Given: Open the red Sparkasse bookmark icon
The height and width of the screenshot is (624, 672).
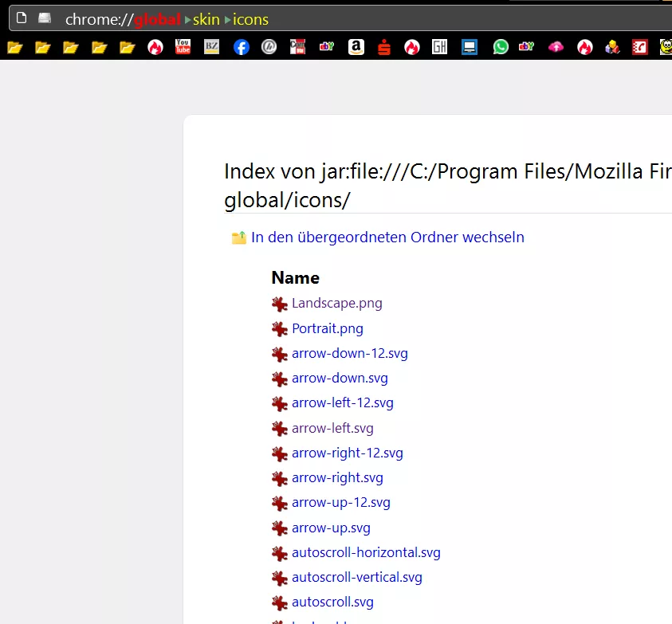Looking at the screenshot, I should tap(384, 47).
